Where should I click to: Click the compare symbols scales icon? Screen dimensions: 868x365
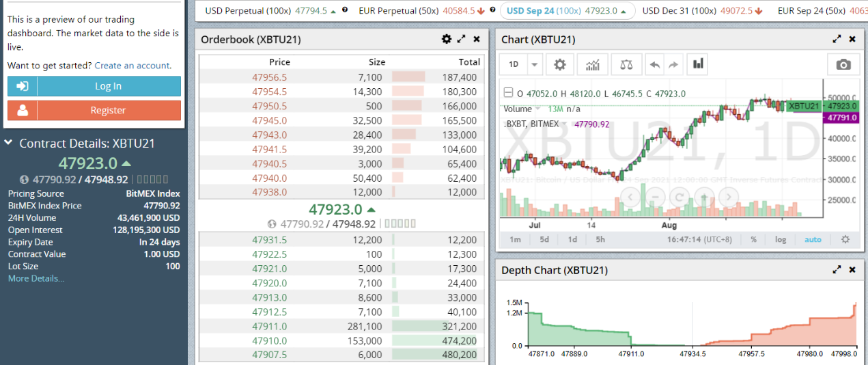coord(626,65)
